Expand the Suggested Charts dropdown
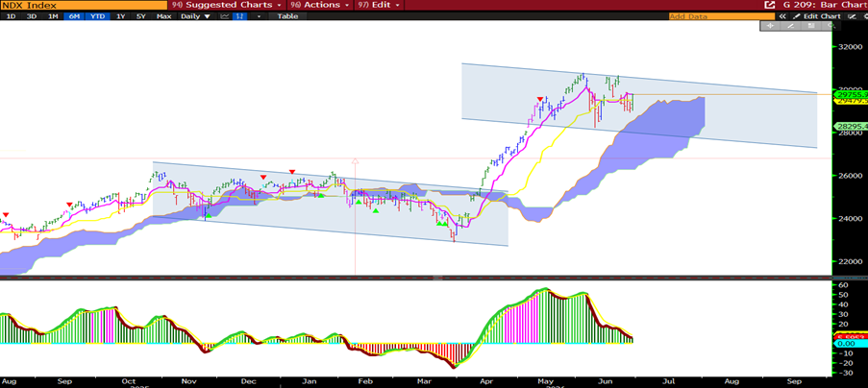 coord(227,5)
